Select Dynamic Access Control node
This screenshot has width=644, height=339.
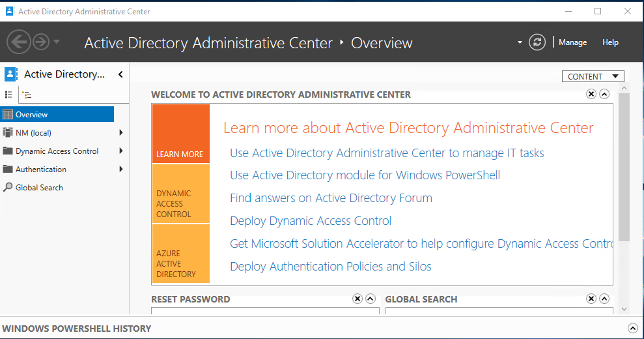coord(57,151)
